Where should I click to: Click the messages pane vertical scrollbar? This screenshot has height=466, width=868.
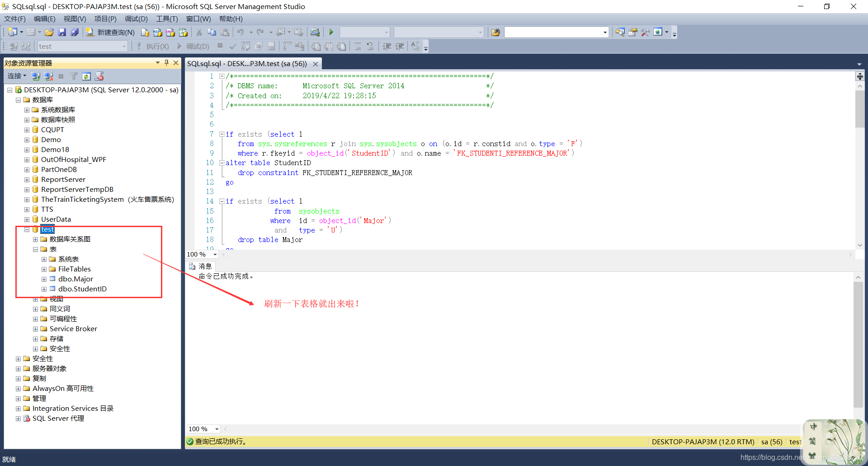click(858, 345)
